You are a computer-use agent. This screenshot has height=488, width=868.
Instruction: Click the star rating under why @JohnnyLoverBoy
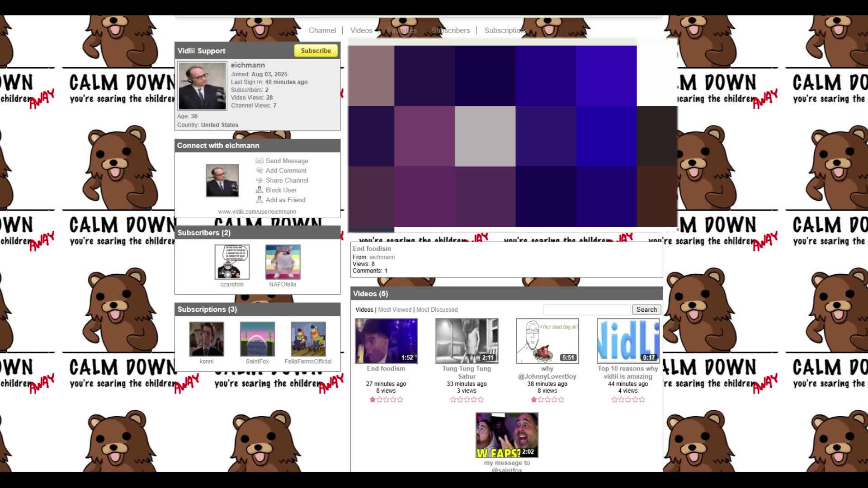pos(547,399)
